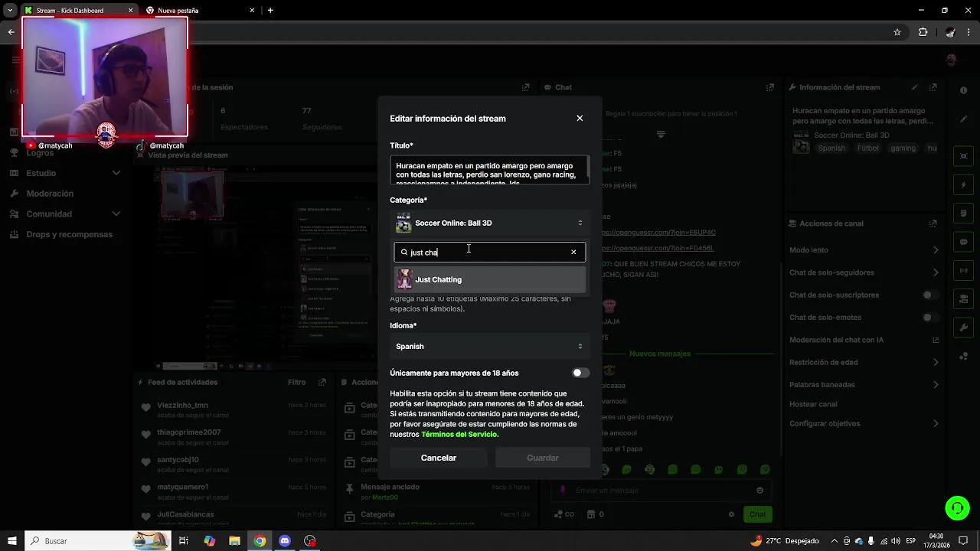This screenshot has height=551, width=980.
Task: Edit stream info with pencil in Información del stream
Action: click(914, 87)
